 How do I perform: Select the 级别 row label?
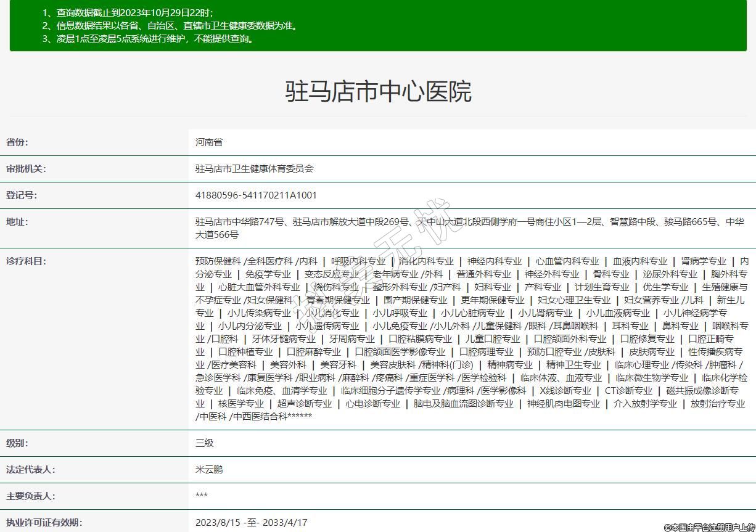(17, 443)
